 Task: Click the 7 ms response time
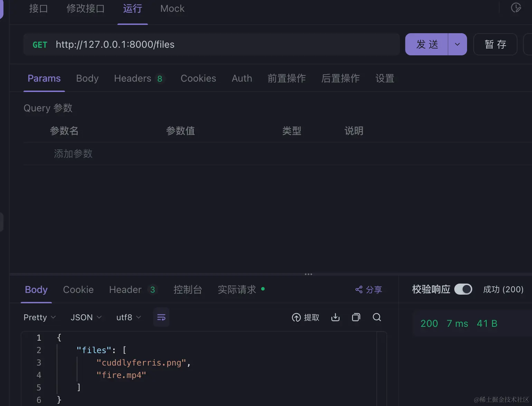tap(457, 323)
